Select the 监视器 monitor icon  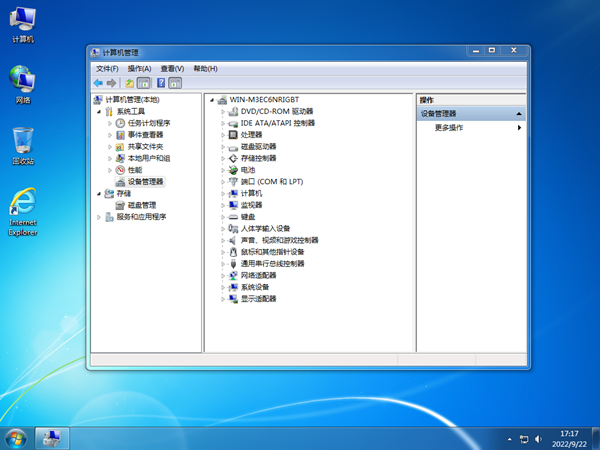pyautogui.click(x=233, y=205)
